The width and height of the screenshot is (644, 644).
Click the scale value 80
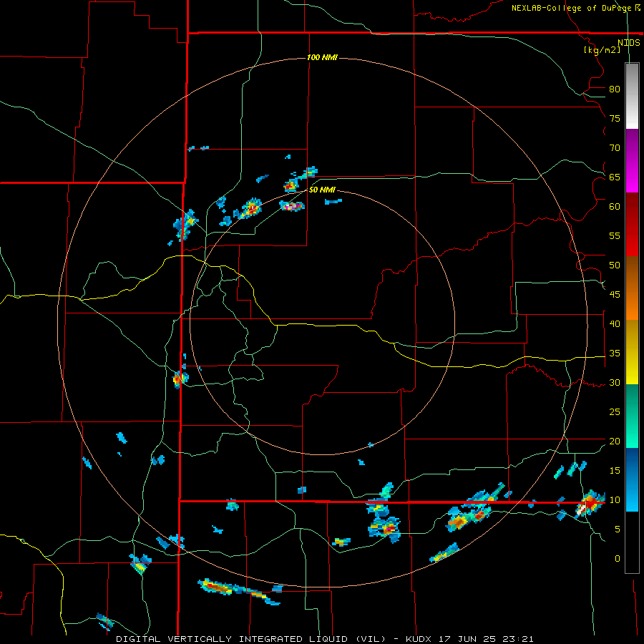pos(615,89)
